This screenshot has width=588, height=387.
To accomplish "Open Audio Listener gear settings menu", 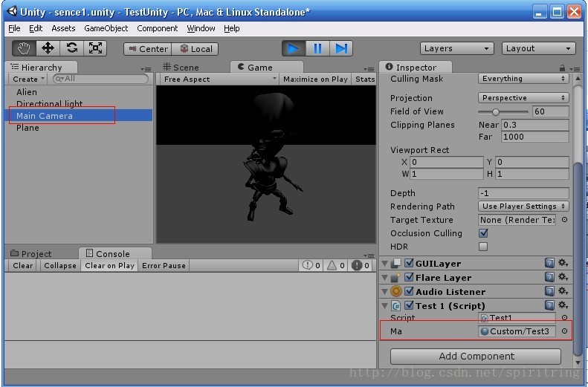I will tap(563, 291).
